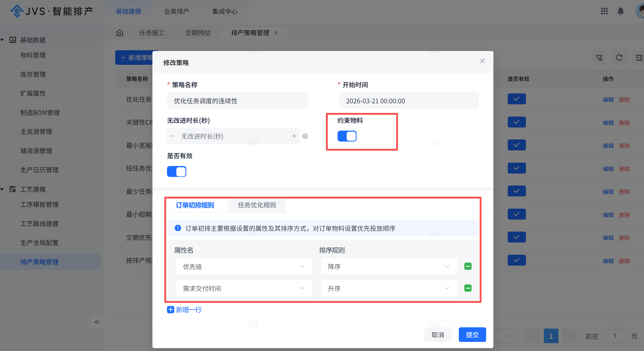Click the refresh table icon

pos(619,58)
